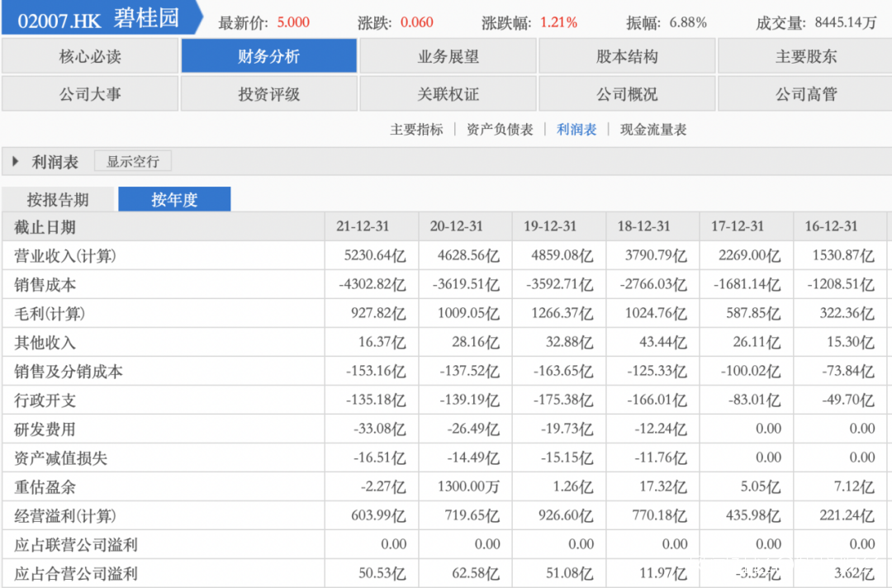The height and width of the screenshot is (588, 892).
Task: Go to 股本结构 section
Action: [x=628, y=57]
